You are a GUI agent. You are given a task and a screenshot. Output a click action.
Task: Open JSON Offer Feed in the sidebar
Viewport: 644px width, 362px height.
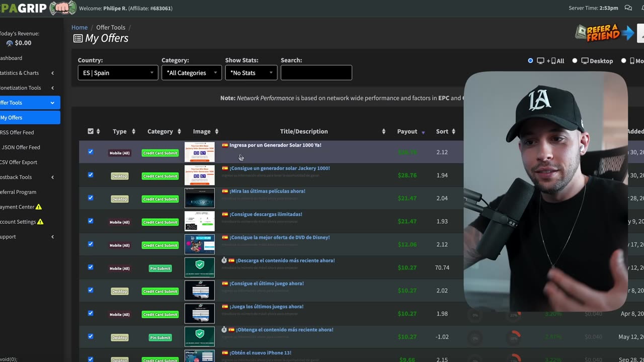(21, 147)
